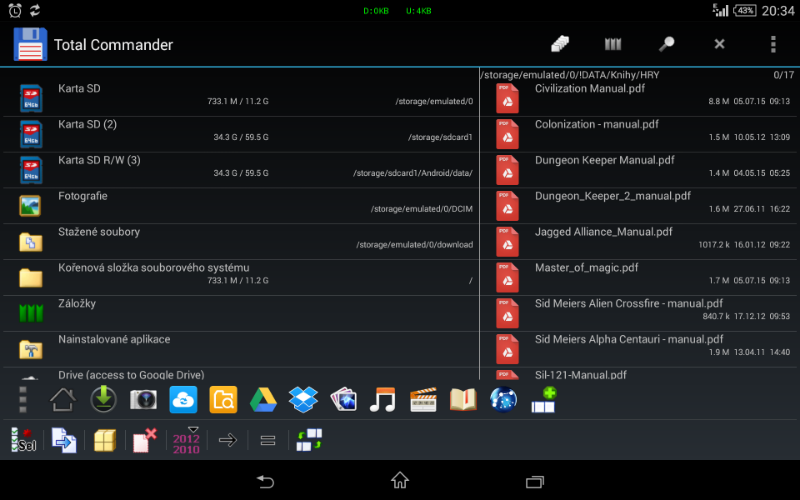800x500 pixels.
Task: Tap the search magnifier icon
Action: tap(666, 44)
